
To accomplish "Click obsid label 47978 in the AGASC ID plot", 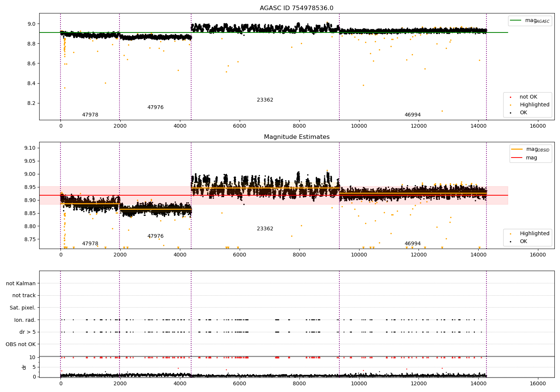I will (90, 115).
